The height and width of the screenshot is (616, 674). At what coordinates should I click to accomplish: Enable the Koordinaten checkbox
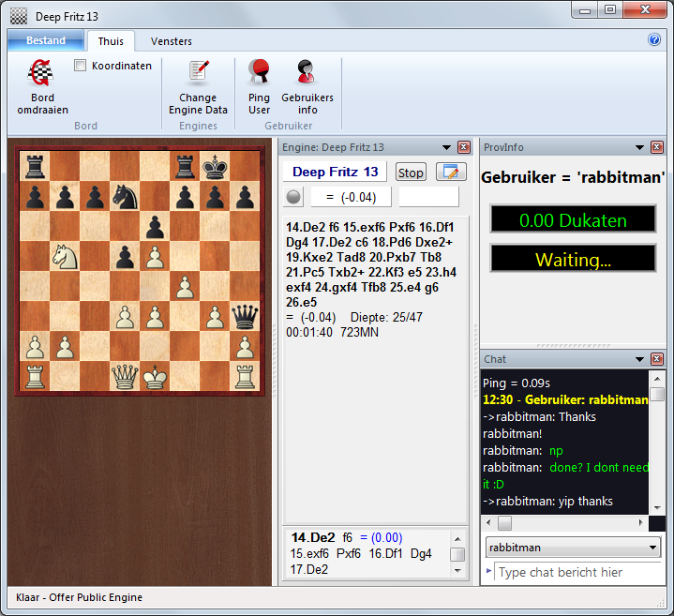81,66
